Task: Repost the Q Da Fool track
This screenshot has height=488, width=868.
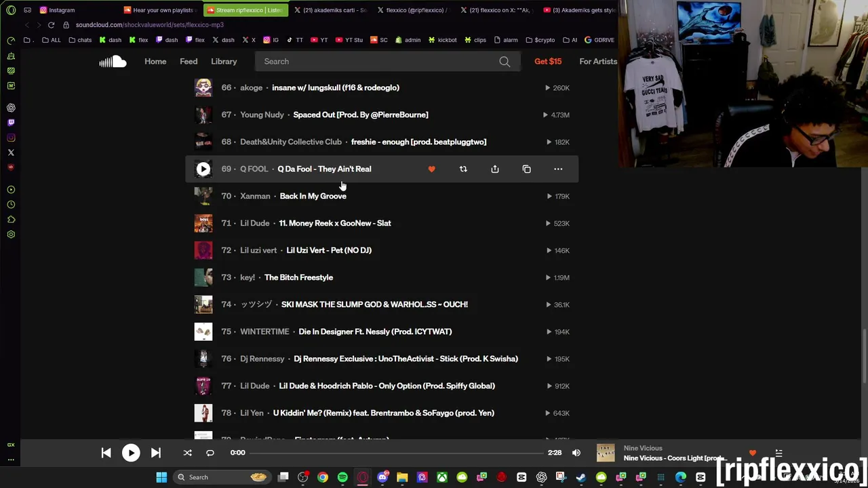Action: pos(463,169)
